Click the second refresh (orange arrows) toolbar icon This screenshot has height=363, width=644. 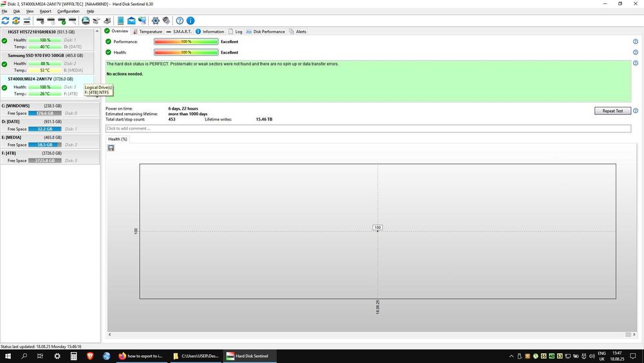tap(16, 21)
